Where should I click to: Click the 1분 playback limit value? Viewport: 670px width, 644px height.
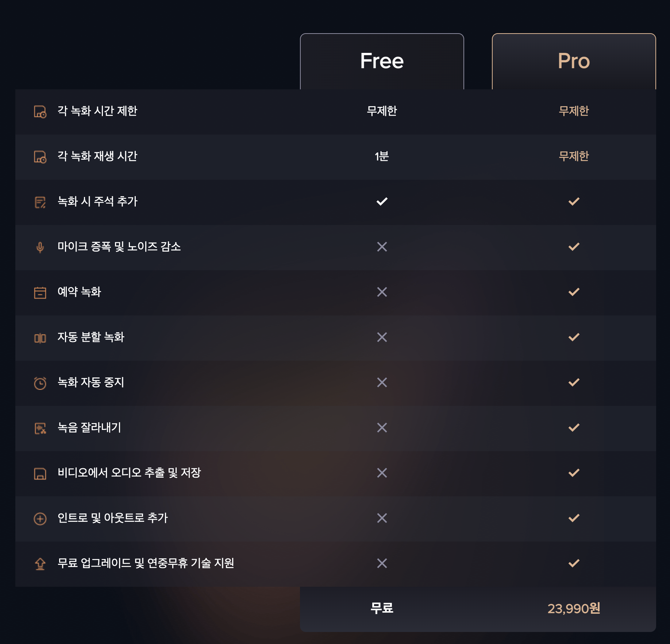point(382,156)
